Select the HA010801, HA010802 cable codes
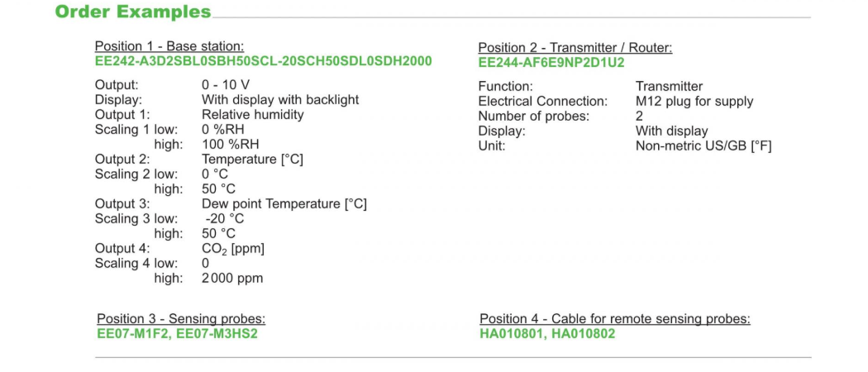 tap(547, 334)
